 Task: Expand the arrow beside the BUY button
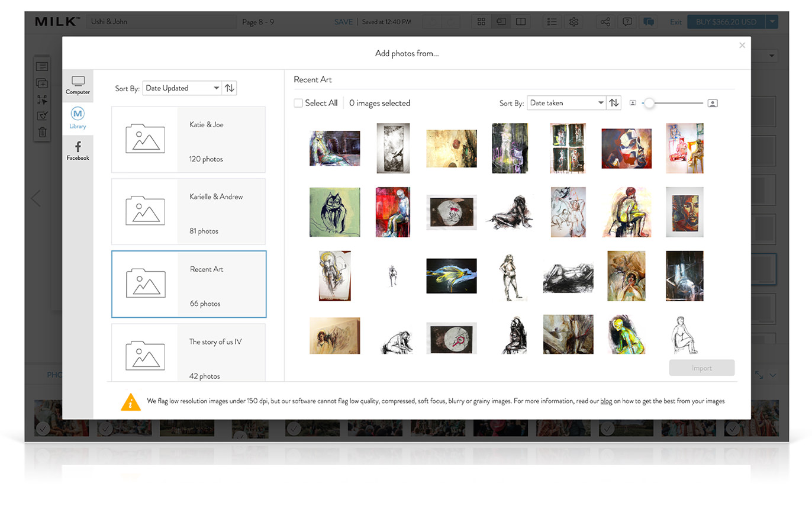pos(772,22)
